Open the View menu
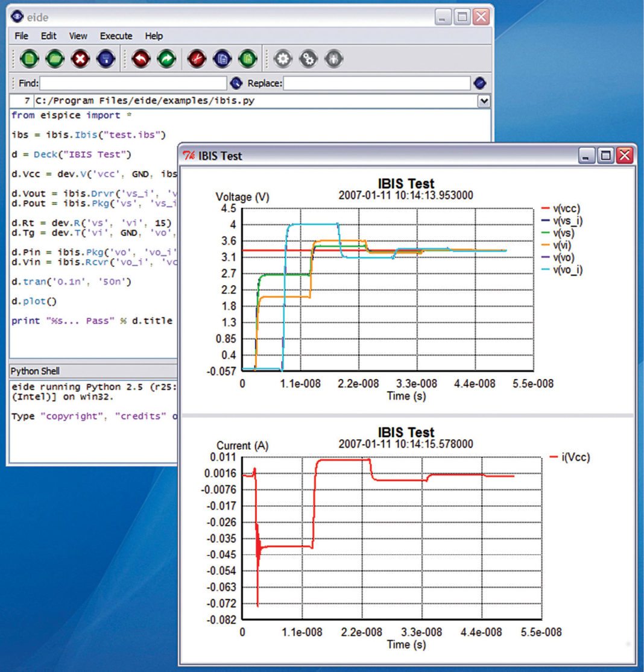644x672 pixels. tap(78, 36)
